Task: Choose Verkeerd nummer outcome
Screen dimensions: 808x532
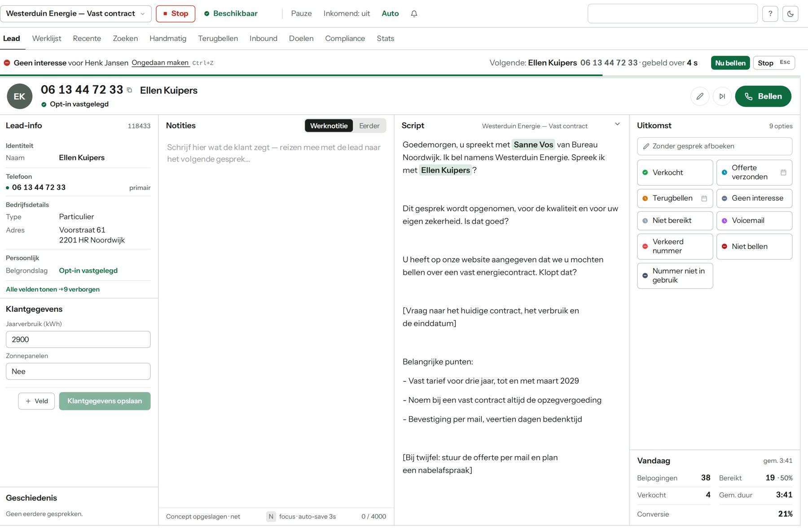Action: (x=675, y=246)
